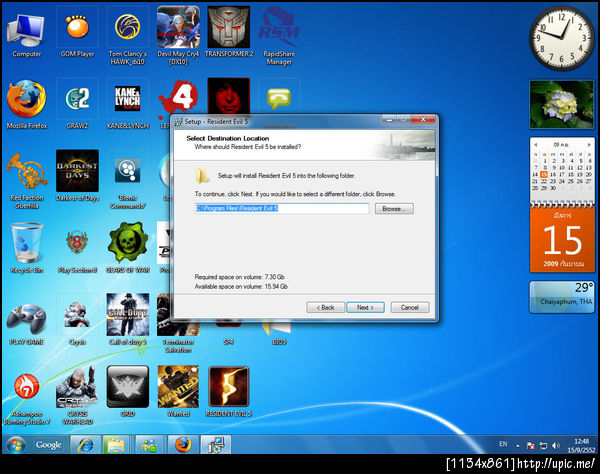Click the destination folder path field

tap(282, 208)
